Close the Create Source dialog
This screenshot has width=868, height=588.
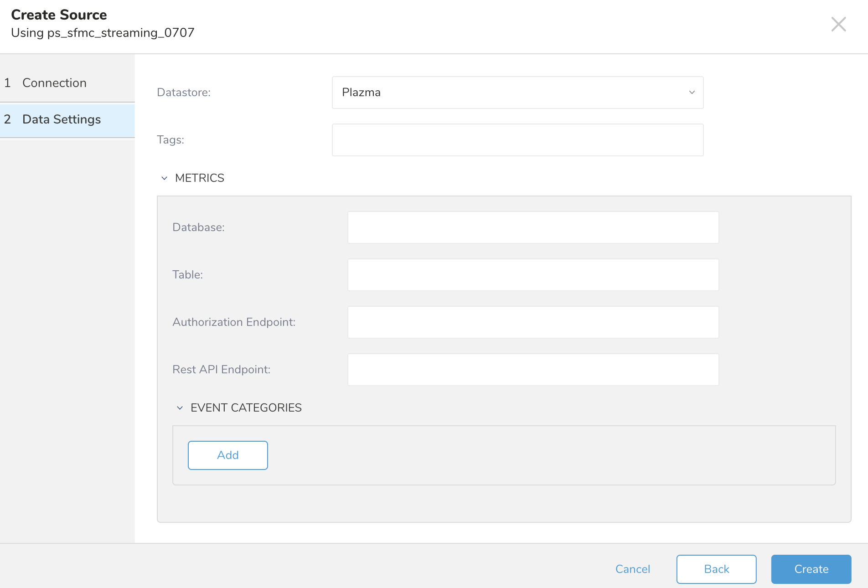(x=838, y=24)
